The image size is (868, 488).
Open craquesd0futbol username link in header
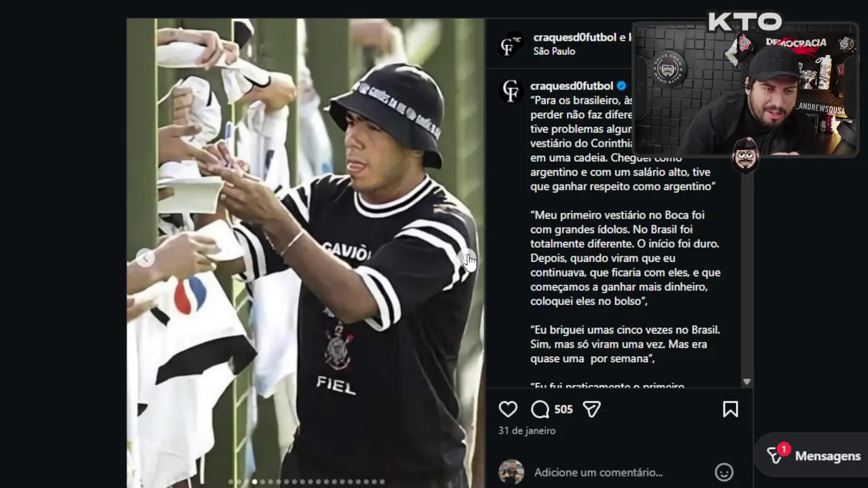coord(575,37)
